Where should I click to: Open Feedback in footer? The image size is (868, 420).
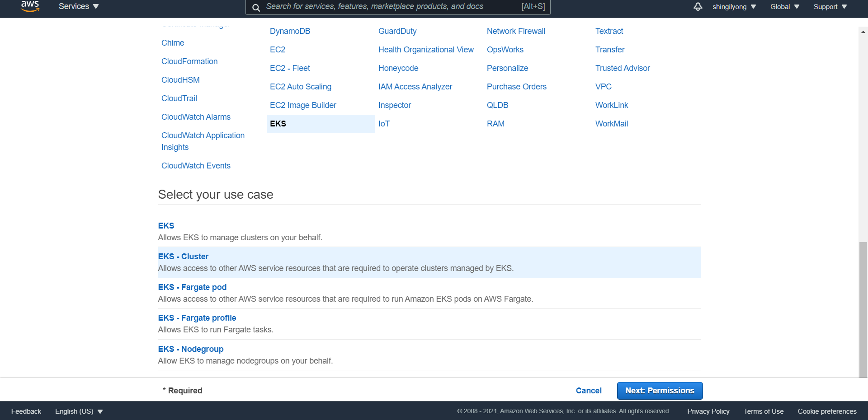[x=26, y=411]
